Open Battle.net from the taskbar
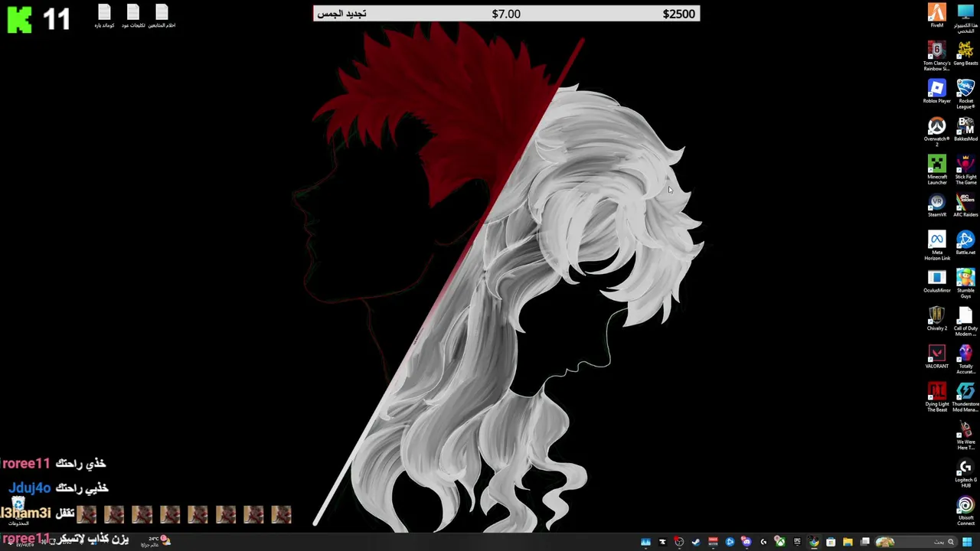Viewport: 980px width, 551px height. click(x=730, y=542)
